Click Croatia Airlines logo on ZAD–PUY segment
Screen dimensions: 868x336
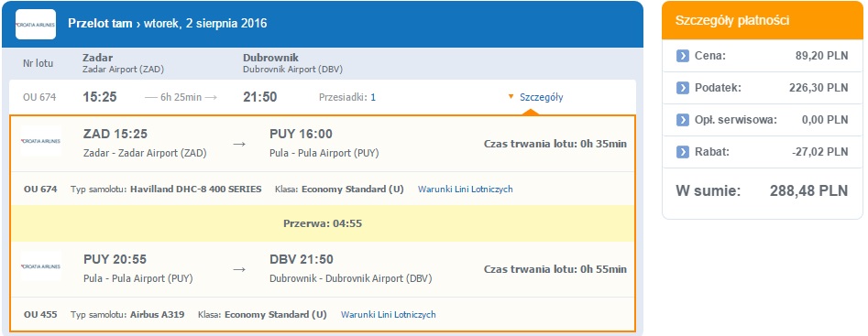40,141
